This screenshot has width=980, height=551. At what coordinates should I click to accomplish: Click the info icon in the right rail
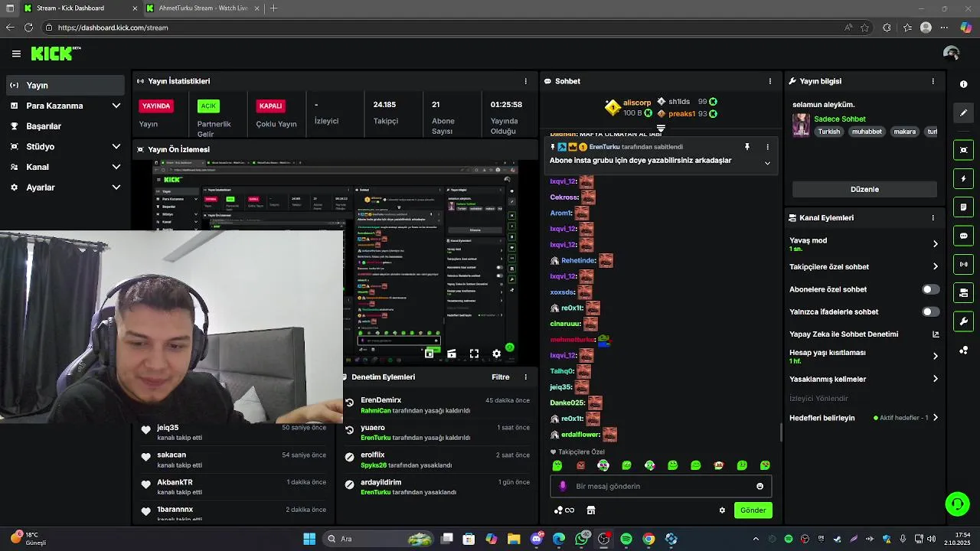[964, 84]
